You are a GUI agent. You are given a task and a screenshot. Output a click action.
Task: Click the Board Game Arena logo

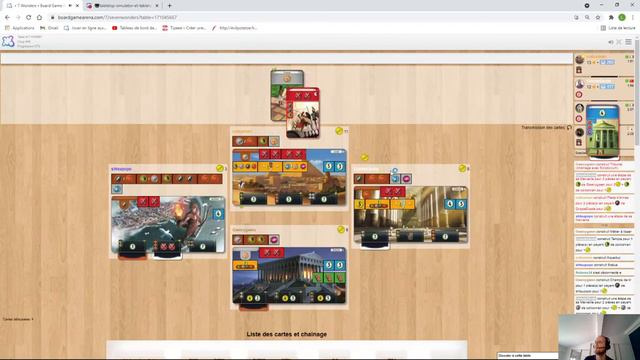coord(8,42)
